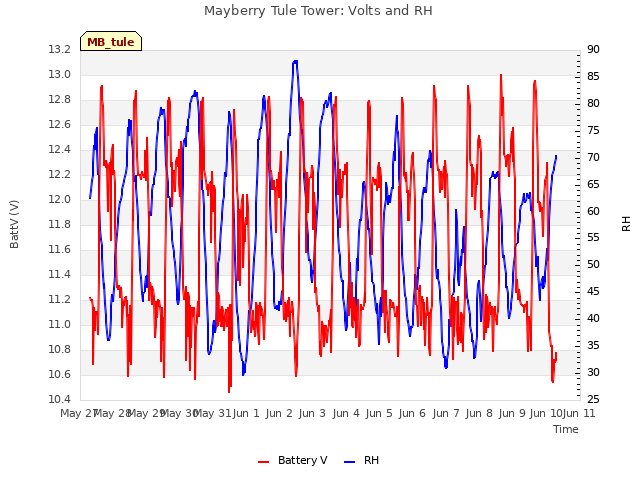Viewport: 640px width, 480px height.
Task: Click the chart title 'Mayberry Tule Tower: Volts and RH'
Action: [318, 11]
